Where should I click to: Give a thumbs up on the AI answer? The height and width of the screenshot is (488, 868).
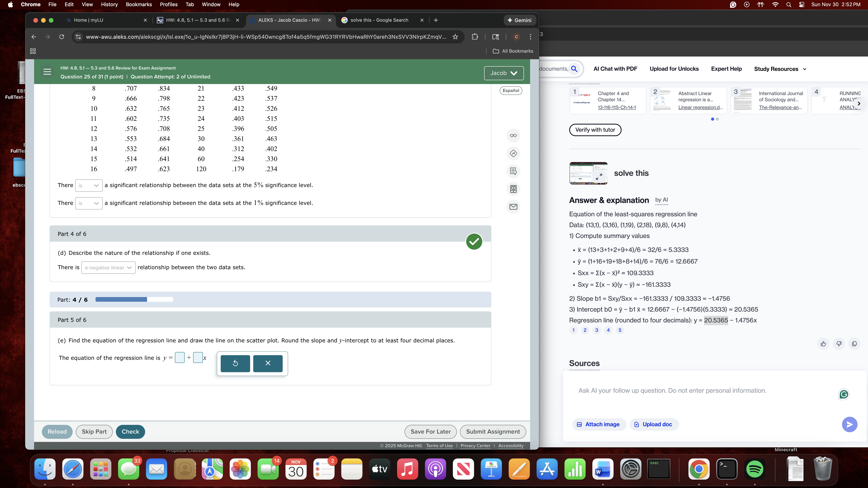tap(823, 344)
